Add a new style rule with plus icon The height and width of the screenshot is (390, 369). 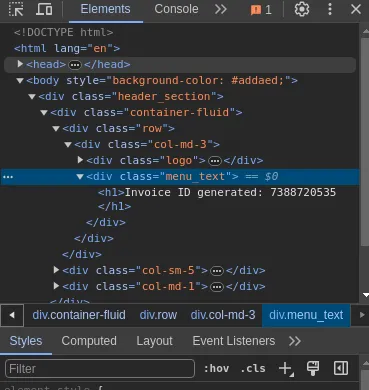[x=286, y=369]
